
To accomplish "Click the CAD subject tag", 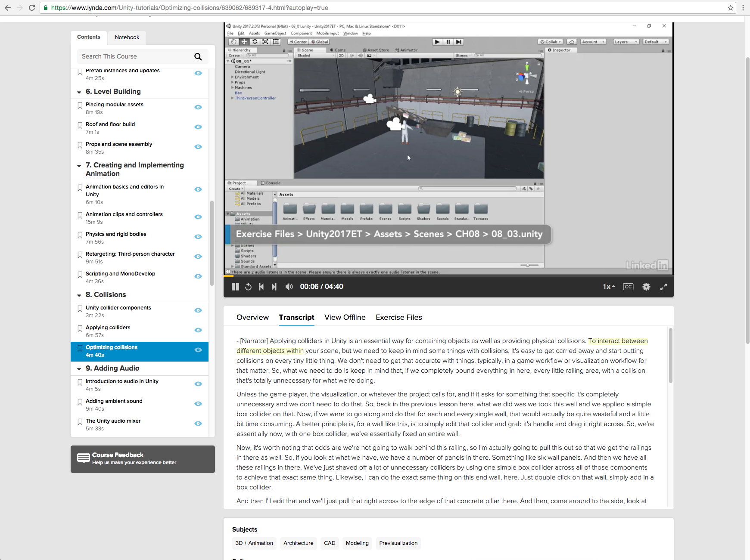I will pyautogui.click(x=330, y=543).
